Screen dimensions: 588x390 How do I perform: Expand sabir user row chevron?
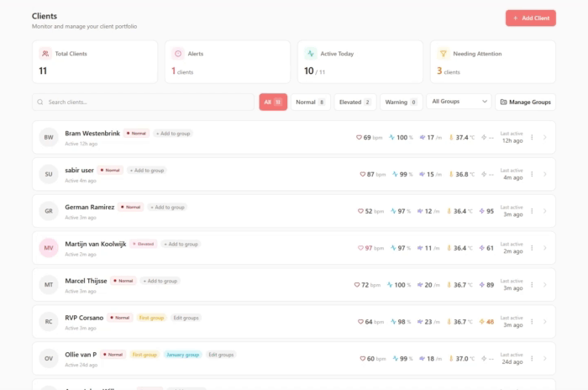[545, 174]
